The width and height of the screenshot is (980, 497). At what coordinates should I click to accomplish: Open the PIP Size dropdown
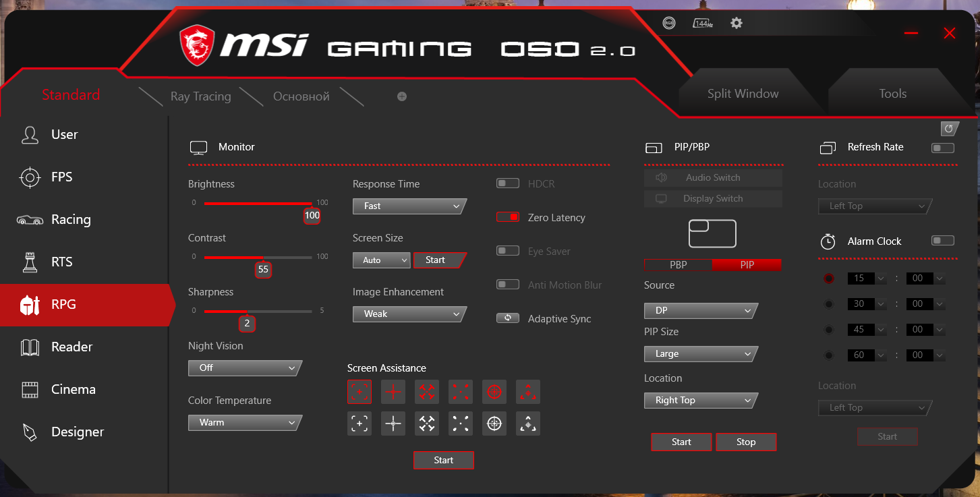(699, 354)
